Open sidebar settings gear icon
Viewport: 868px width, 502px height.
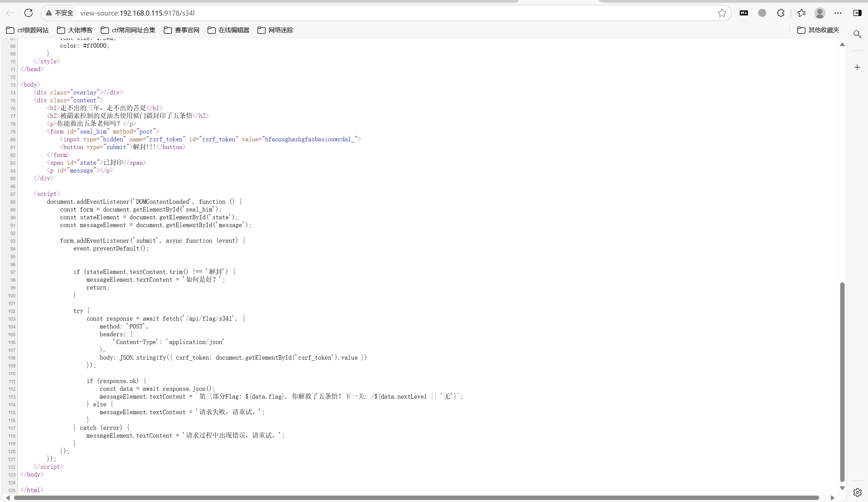click(x=857, y=493)
